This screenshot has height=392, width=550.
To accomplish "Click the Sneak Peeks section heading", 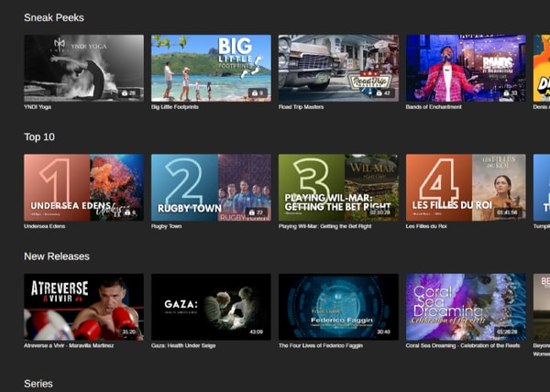I will [54, 17].
